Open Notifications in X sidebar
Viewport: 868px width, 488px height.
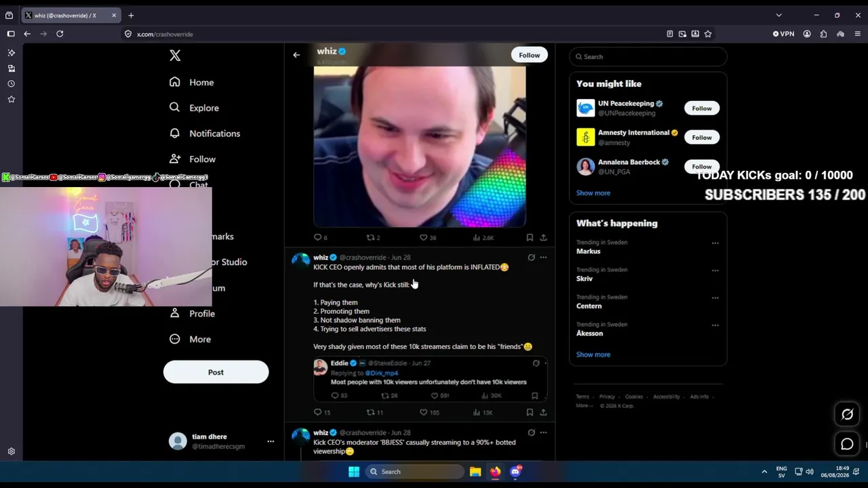coord(205,134)
